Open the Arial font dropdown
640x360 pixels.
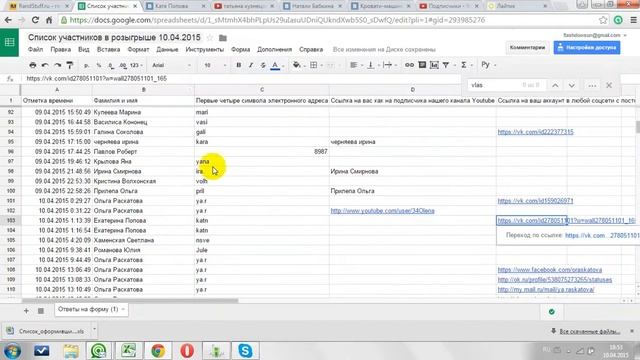[171, 65]
